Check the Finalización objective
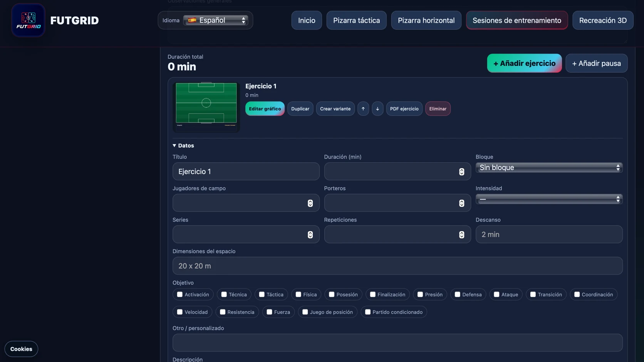 point(372,295)
